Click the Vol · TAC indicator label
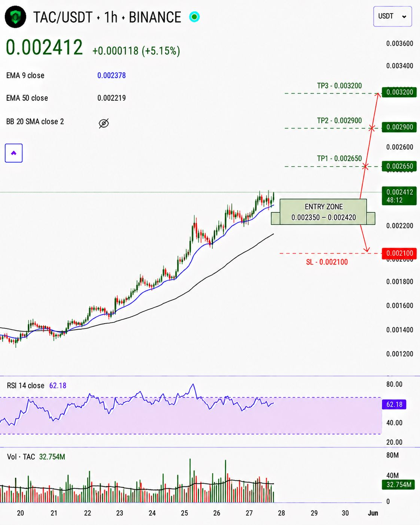Image resolution: width=420 pixels, height=525 pixels. pyautogui.click(x=21, y=457)
